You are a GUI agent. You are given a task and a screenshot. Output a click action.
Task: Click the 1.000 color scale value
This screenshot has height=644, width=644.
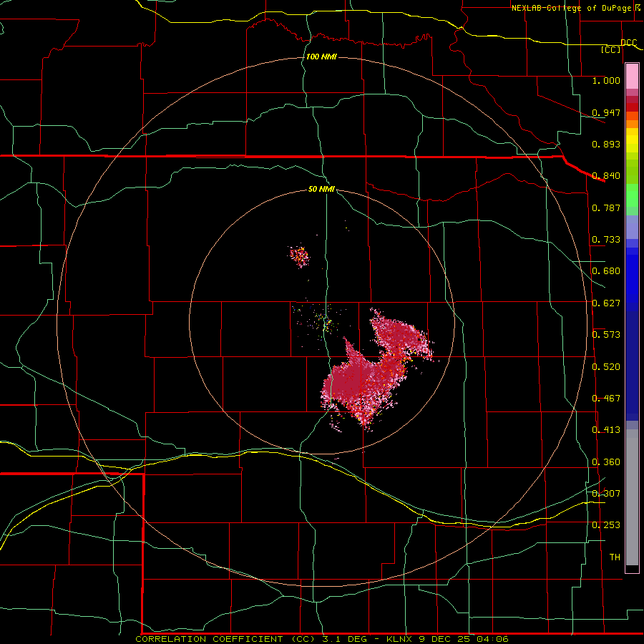(x=606, y=80)
